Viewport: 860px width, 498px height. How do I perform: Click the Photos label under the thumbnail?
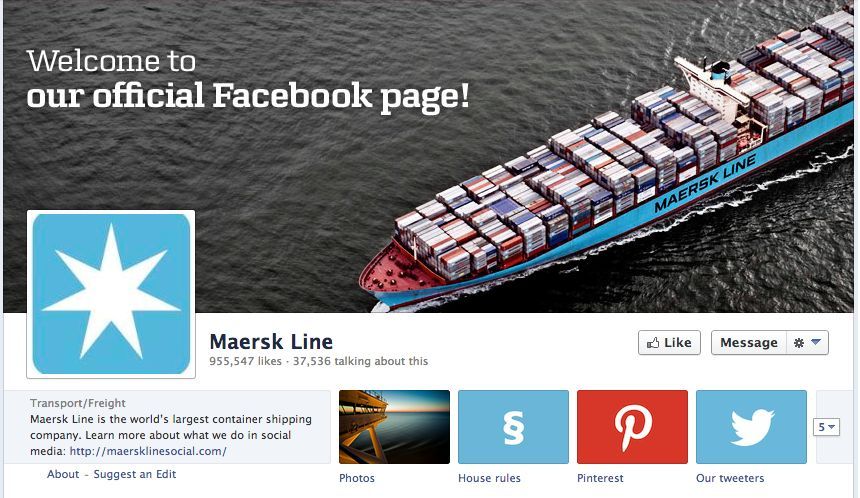(x=357, y=478)
